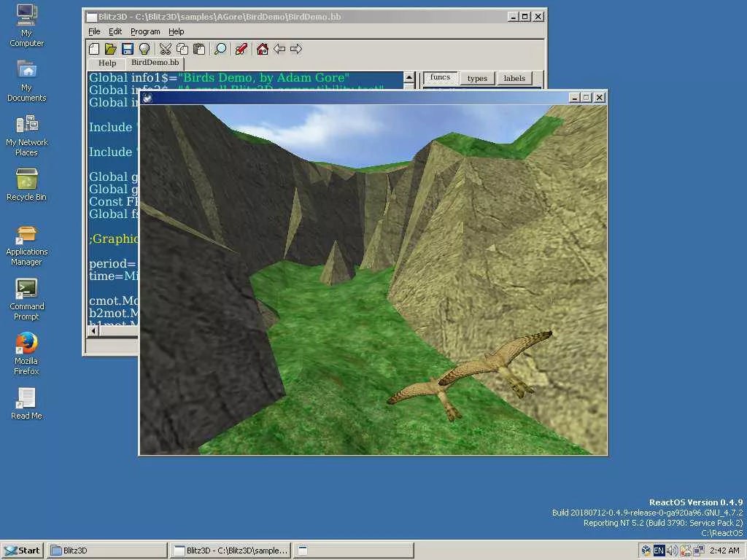Select the Command Prompt desktop icon
This screenshot has height=560, width=747.
pos(27,300)
